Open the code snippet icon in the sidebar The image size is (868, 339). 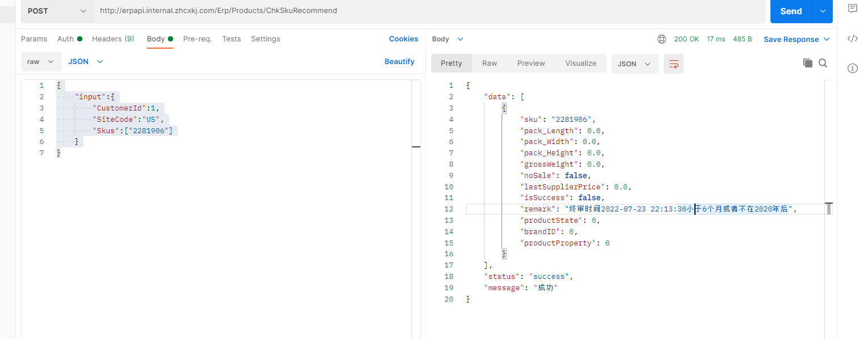[852, 39]
